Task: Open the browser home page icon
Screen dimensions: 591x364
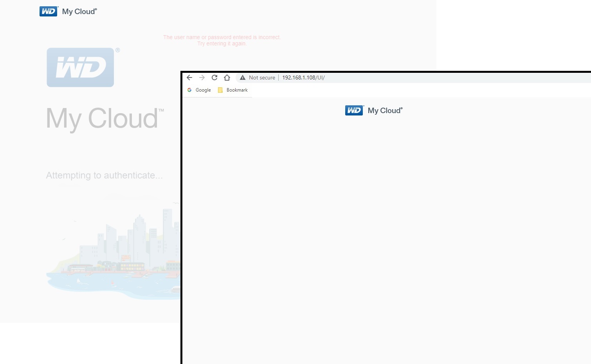Action: 227,77
